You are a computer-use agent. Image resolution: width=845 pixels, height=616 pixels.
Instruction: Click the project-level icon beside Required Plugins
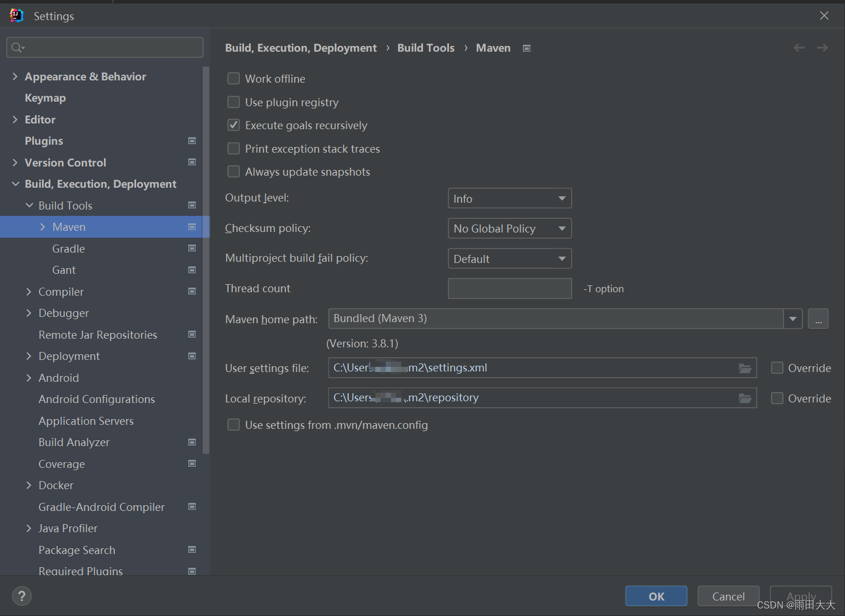[192, 571]
